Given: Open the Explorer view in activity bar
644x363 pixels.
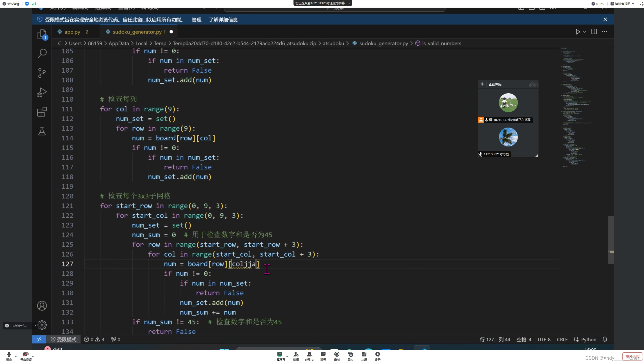Looking at the screenshot, I should coord(42,34).
